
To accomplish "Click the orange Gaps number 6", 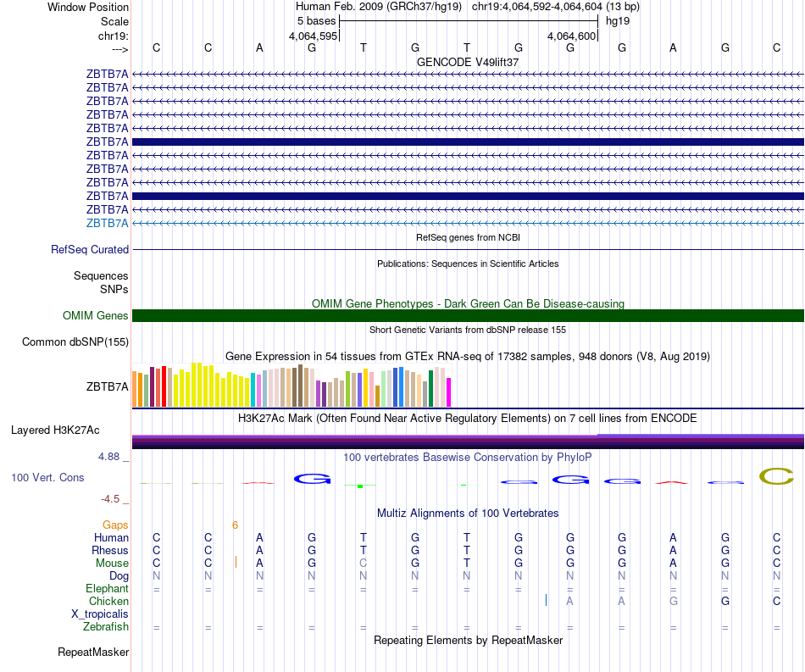I will tap(235, 525).
